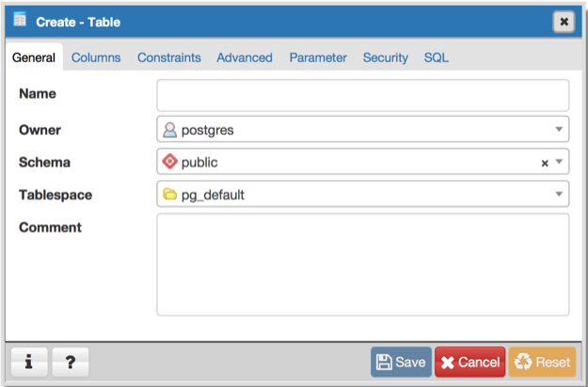The height and width of the screenshot is (387, 588).
Task: Expand the Owner dropdown arrow
Action: (x=559, y=130)
